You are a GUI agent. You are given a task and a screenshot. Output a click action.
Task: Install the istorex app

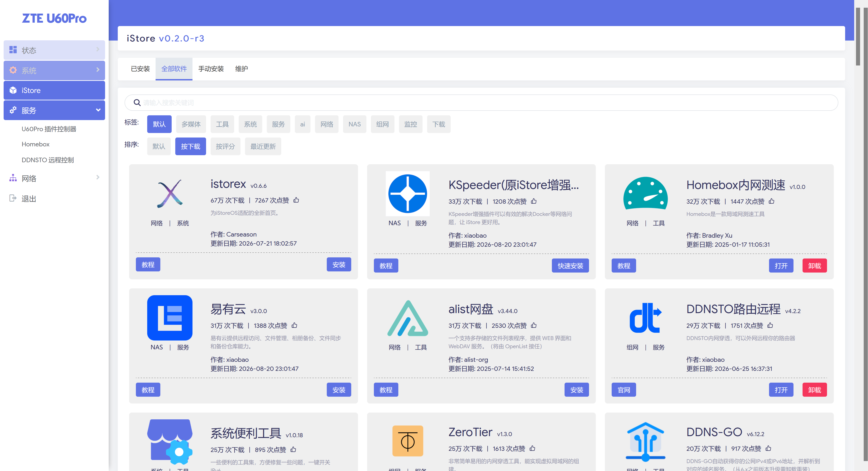[339, 265]
